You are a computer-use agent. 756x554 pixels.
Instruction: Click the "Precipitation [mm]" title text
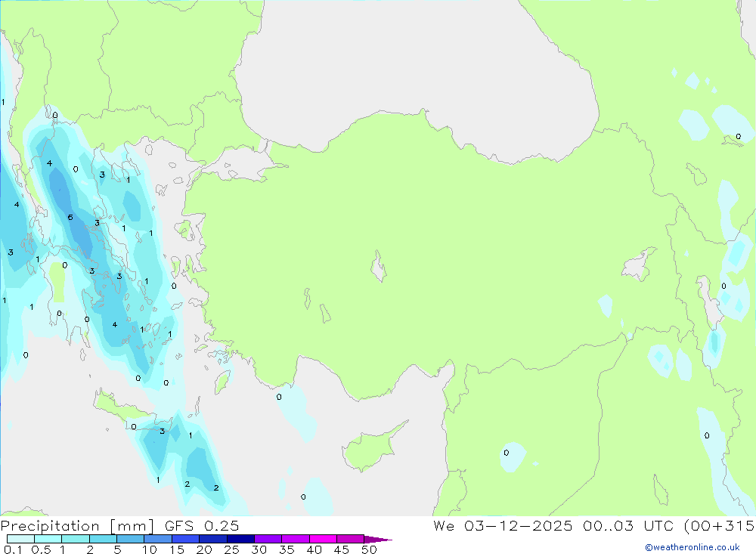coord(77,526)
